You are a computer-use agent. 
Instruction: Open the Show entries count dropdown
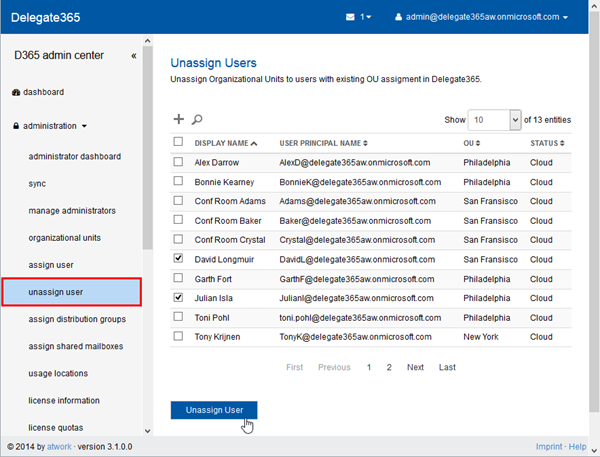497,119
